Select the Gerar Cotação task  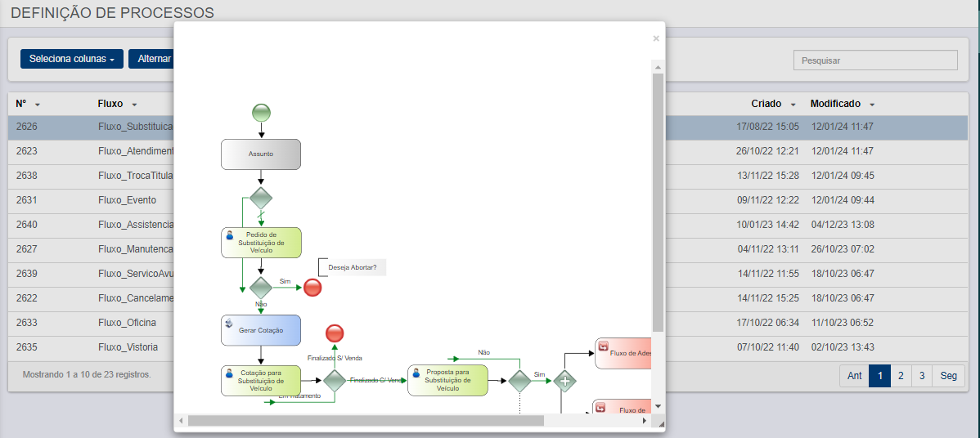pos(261,330)
